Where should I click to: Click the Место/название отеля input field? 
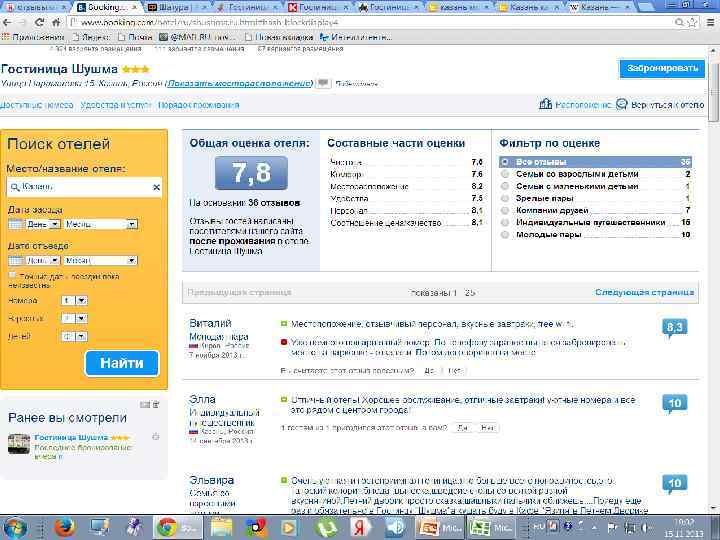click(84, 187)
